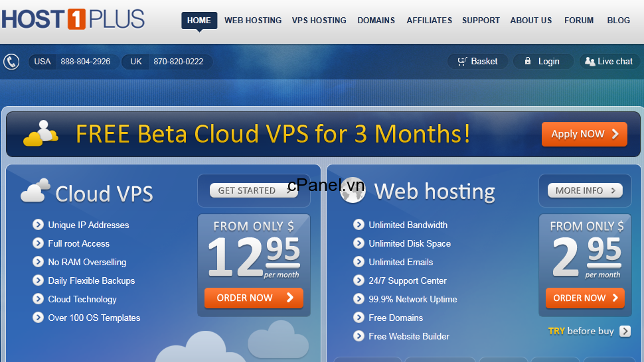Click the Login padlock icon

(528, 61)
